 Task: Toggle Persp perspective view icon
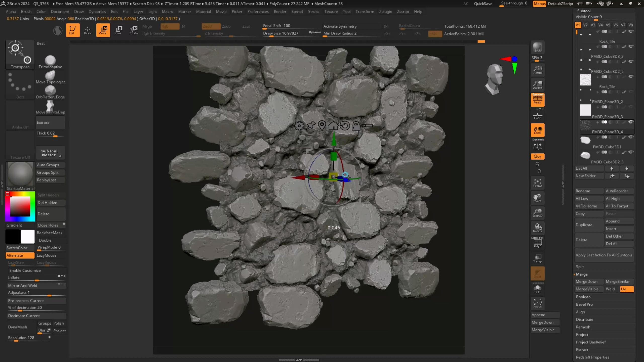click(537, 100)
